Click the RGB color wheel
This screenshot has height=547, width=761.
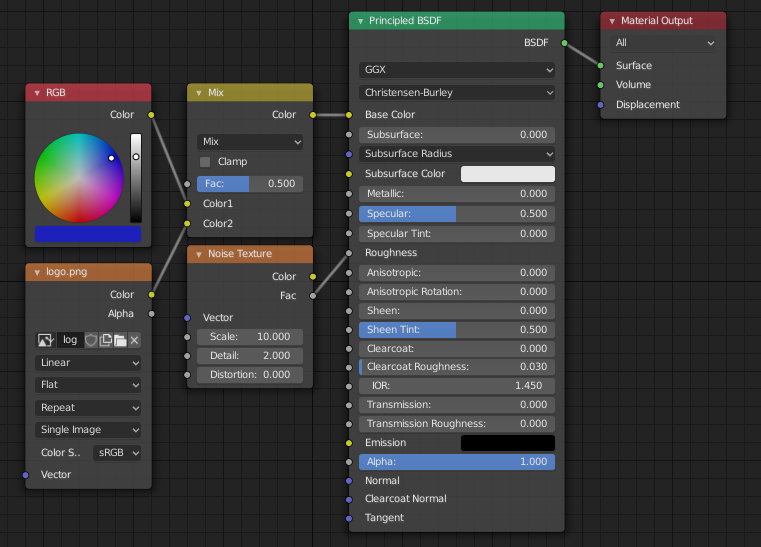coord(79,178)
